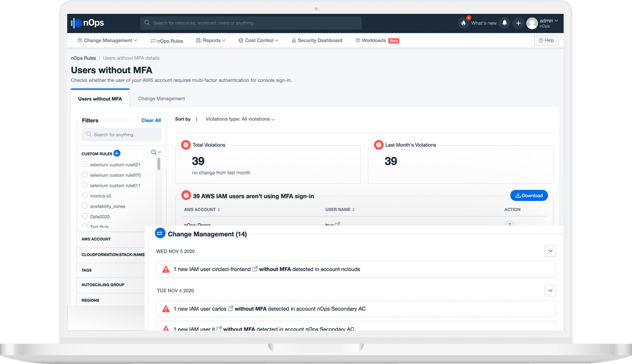Click the custom rules search magnifier icon

(153, 152)
